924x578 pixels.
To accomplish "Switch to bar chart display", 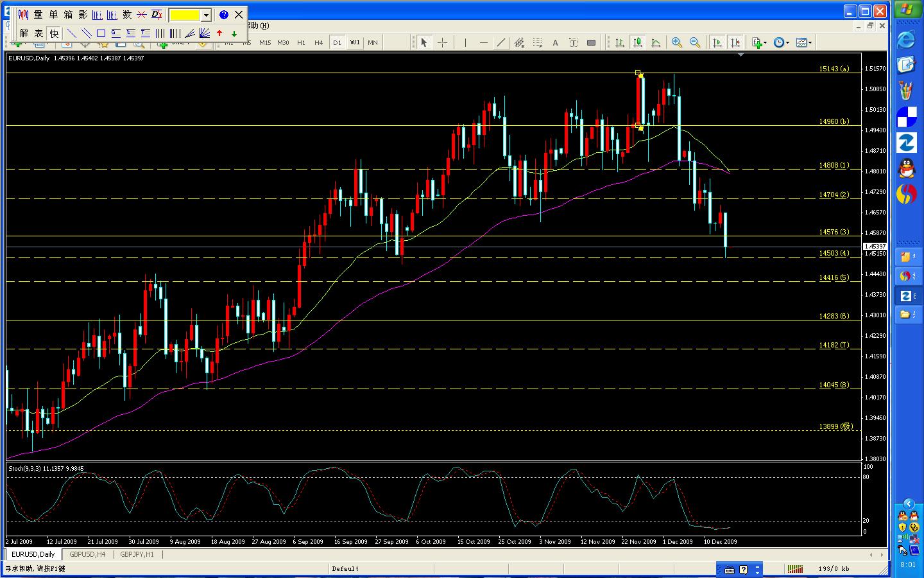I will (x=620, y=43).
